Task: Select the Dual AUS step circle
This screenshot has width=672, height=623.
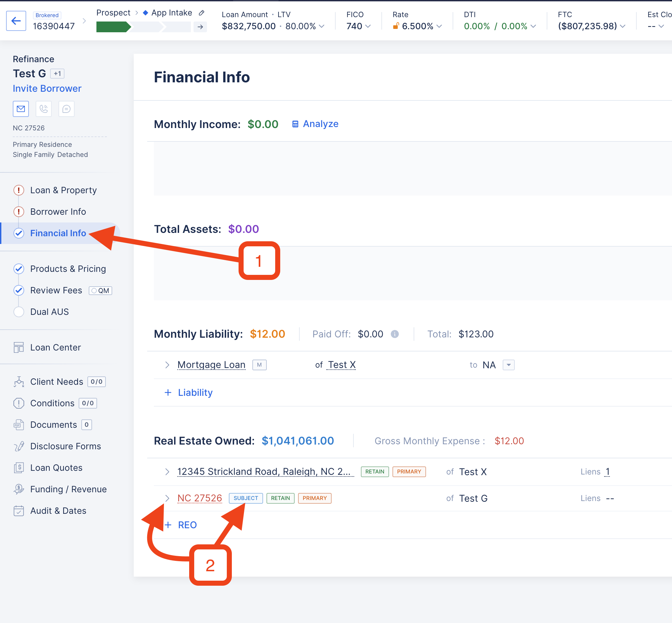Action: pos(19,311)
